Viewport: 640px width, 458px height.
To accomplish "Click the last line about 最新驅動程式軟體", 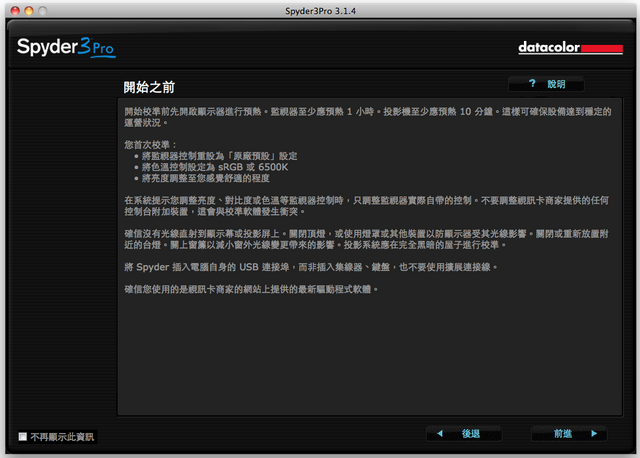I will pyautogui.click(x=251, y=289).
